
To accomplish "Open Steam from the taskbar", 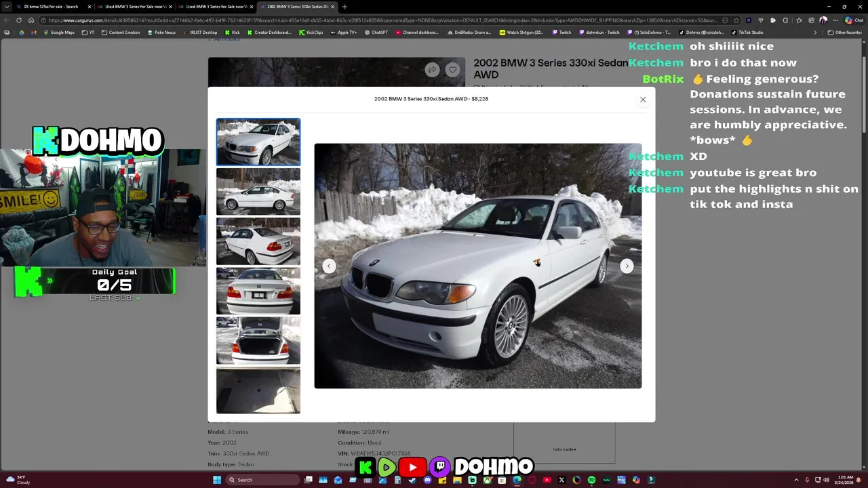I will pyautogui.click(x=412, y=480).
